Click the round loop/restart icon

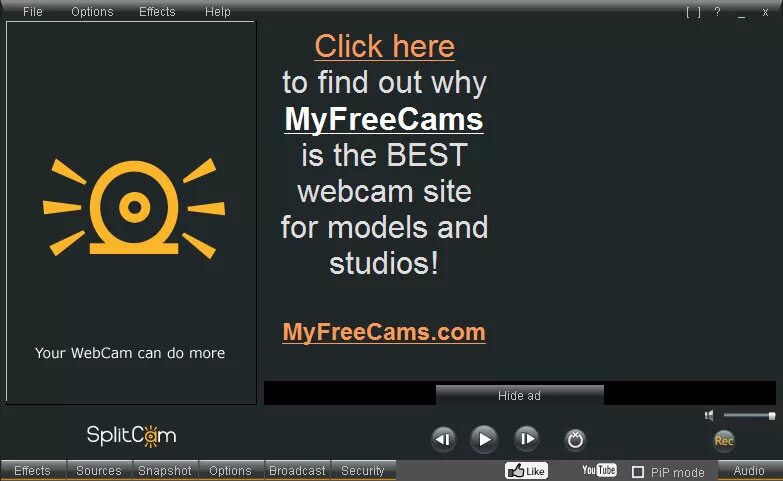[575, 440]
